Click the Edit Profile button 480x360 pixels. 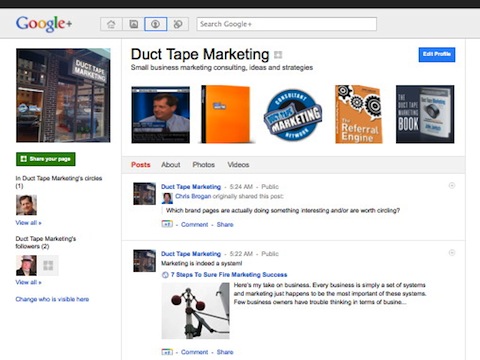coord(437,54)
